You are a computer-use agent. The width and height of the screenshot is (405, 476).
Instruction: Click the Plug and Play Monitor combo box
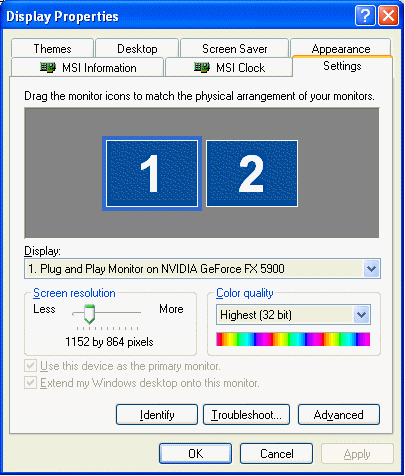point(202,269)
